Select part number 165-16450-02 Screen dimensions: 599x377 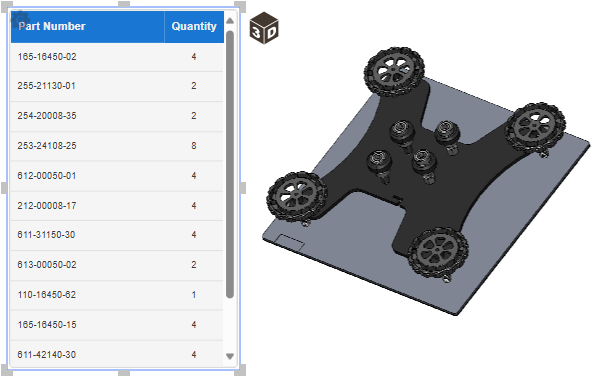tap(47, 57)
